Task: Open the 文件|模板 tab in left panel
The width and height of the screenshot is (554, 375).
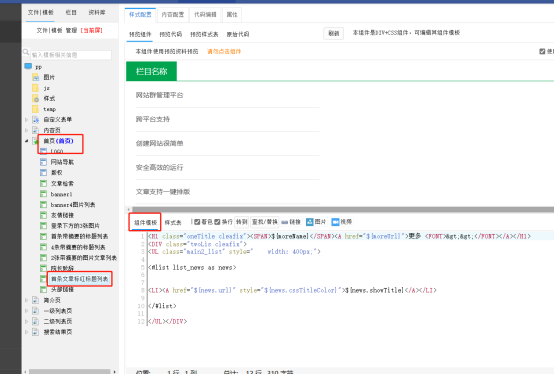Action: click(41, 13)
